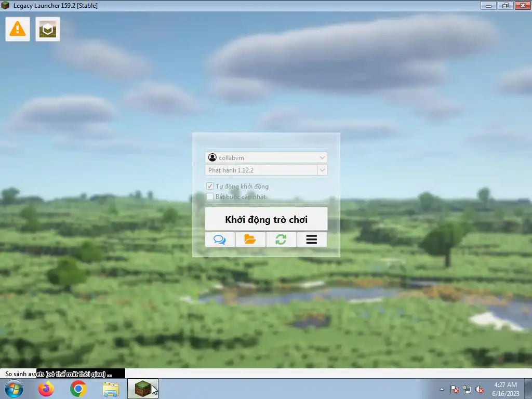Click the Khởi động trò chơi button

point(267,219)
